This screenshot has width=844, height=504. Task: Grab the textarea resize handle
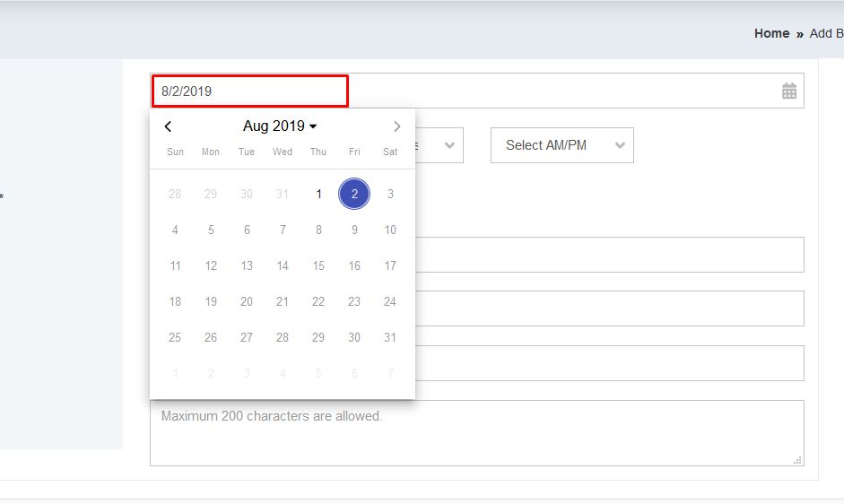coord(797,460)
